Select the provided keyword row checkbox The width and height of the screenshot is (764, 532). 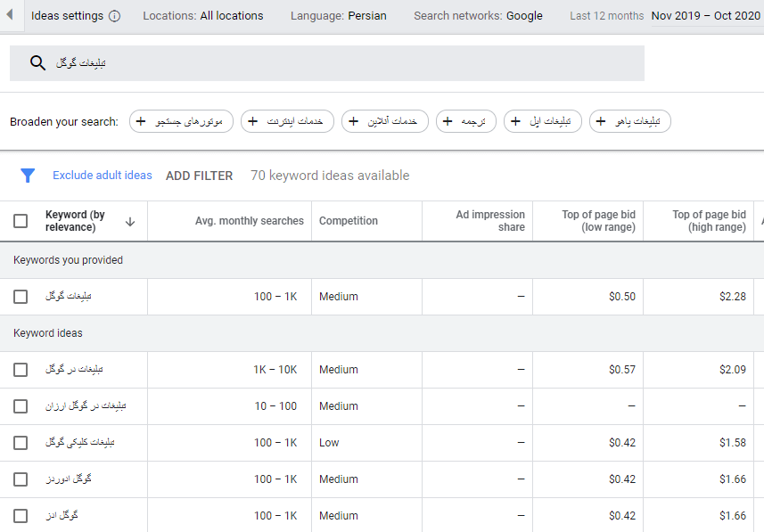[21, 297]
